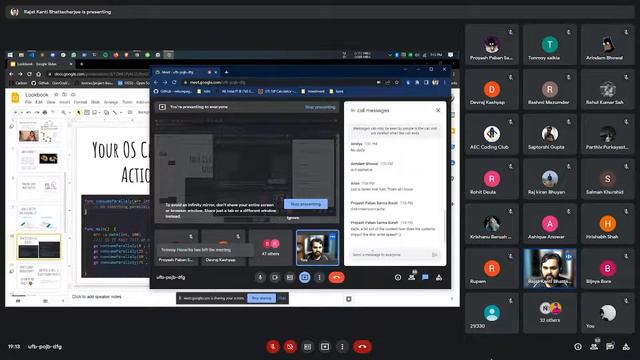Image resolution: width=640 pixels, height=360 pixels.
Task: Open View menu in Google Slides
Action: click(51, 102)
